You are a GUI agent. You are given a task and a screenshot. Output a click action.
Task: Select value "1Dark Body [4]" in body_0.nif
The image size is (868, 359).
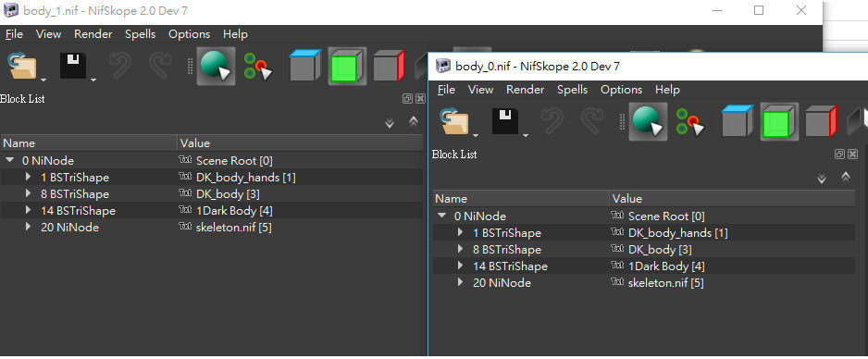tap(666, 266)
